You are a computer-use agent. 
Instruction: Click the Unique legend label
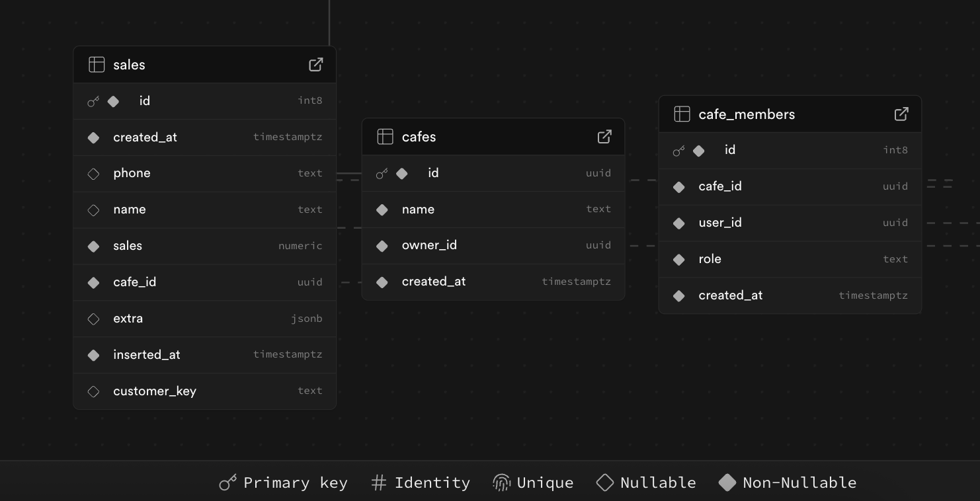click(x=545, y=482)
